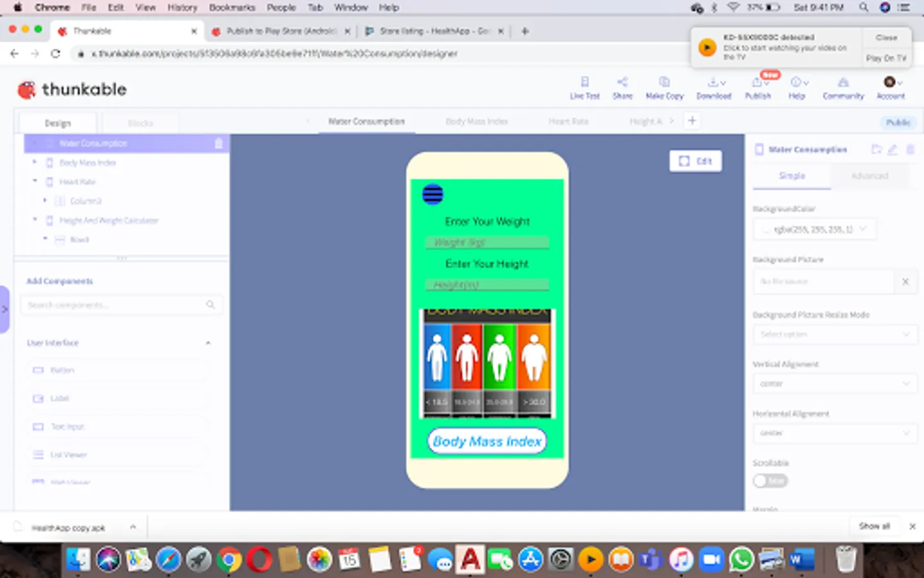Open Finder from the Dock
Image resolution: width=924 pixels, height=578 pixels.
pos(78,559)
